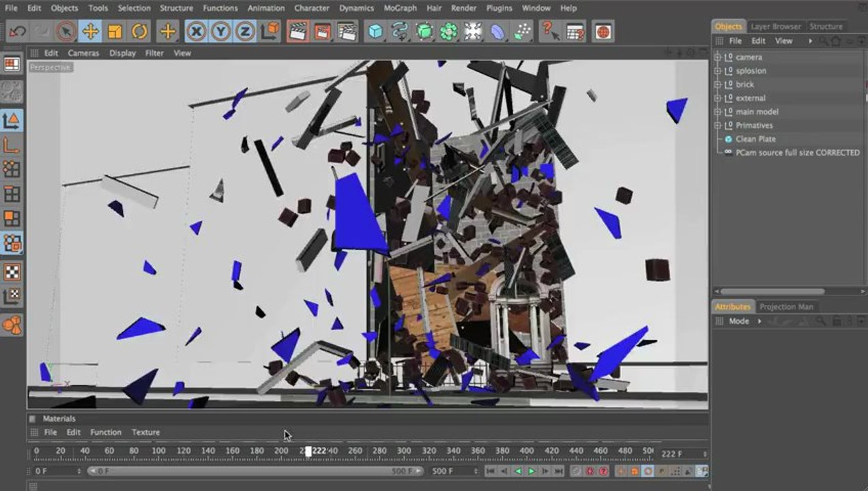
Task: Expand the camera object in Objects panel
Action: click(717, 57)
